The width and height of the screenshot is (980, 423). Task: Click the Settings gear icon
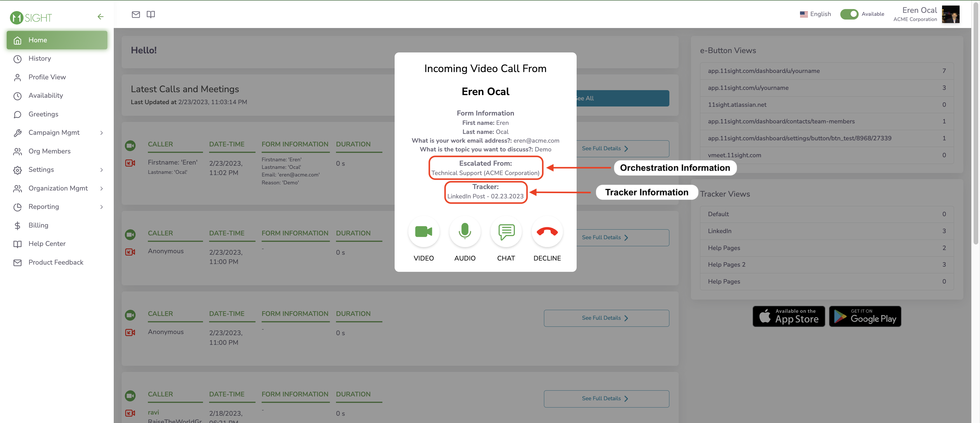(17, 170)
